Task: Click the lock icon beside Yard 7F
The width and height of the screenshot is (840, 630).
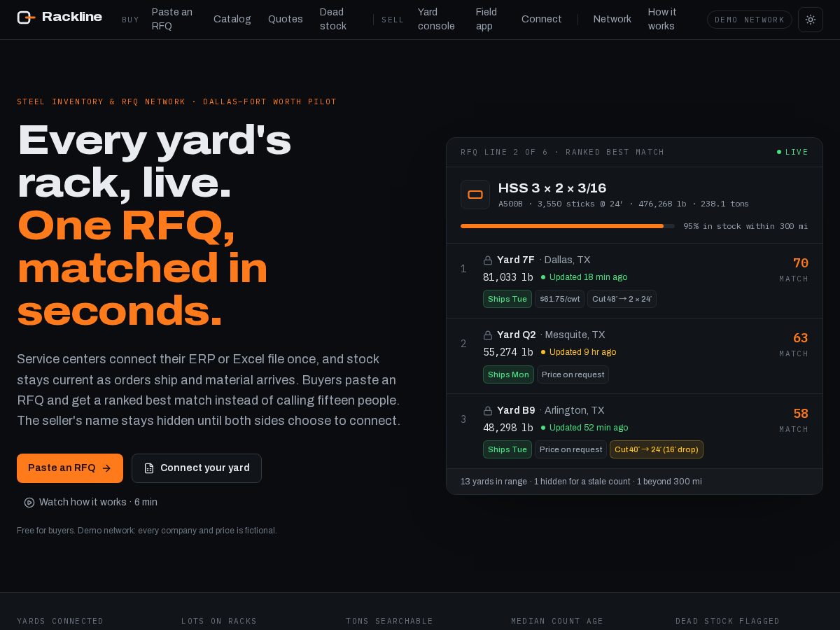Action: tap(488, 260)
